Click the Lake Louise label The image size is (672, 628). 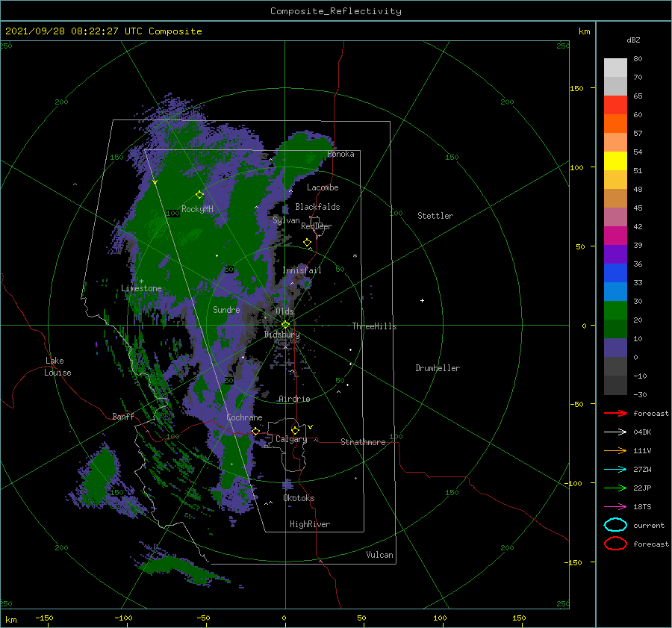point(57,367)
